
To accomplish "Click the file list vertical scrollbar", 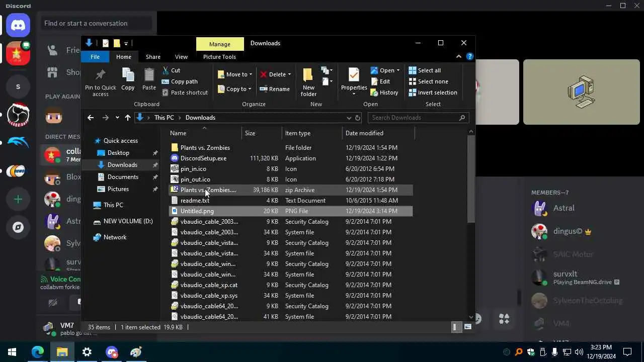I will click(x=471, y=178).
